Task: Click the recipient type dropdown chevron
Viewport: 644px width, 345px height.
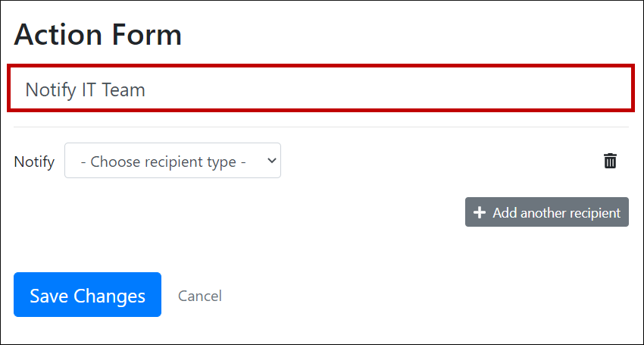Action: point(272,161)
